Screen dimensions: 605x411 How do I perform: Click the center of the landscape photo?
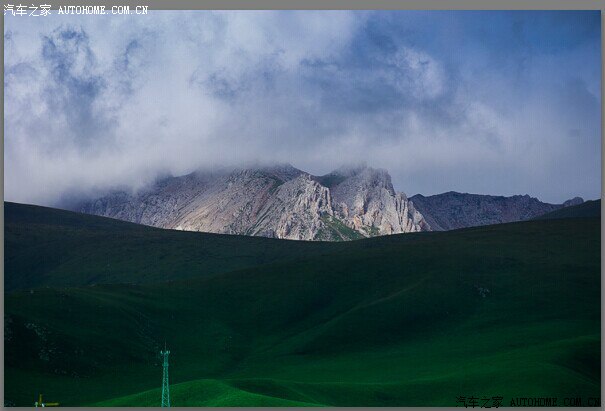click(x=302, y=208)
